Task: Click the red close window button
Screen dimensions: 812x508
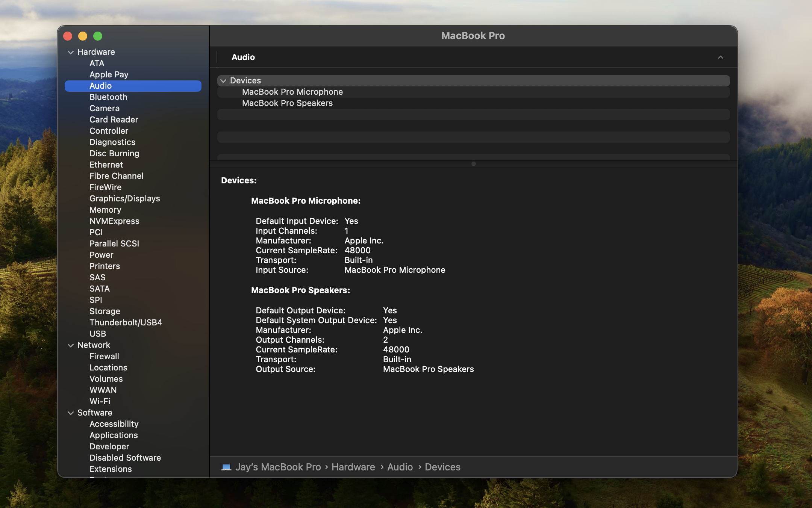Action: tap(68, 36)
